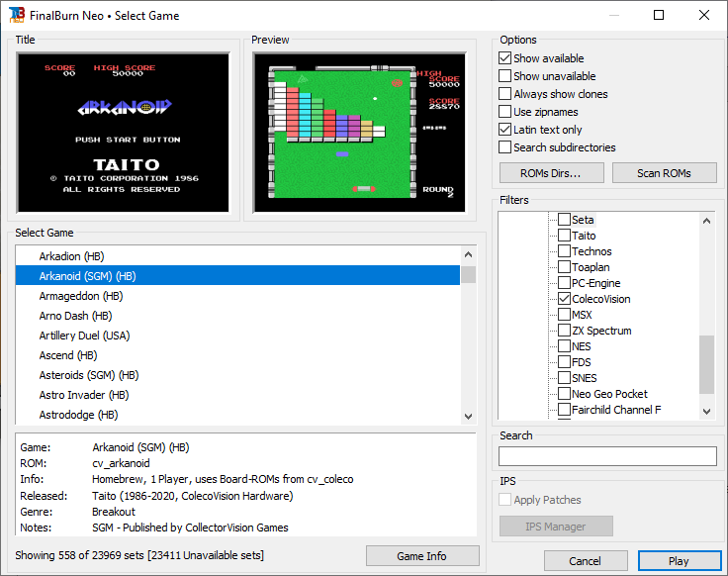Select Arkadion (HB) in game list

[x=238, y=256]
